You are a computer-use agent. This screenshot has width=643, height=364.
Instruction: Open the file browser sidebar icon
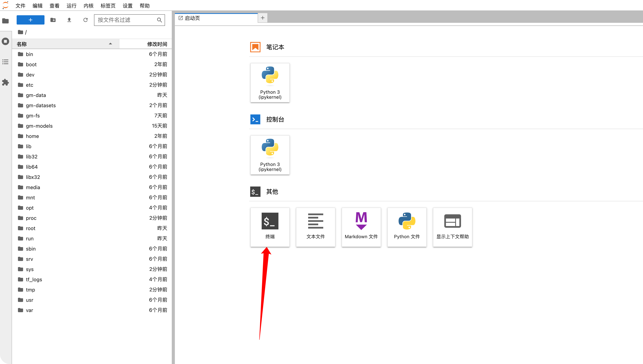pyautogui.click(x=5, y=21)
